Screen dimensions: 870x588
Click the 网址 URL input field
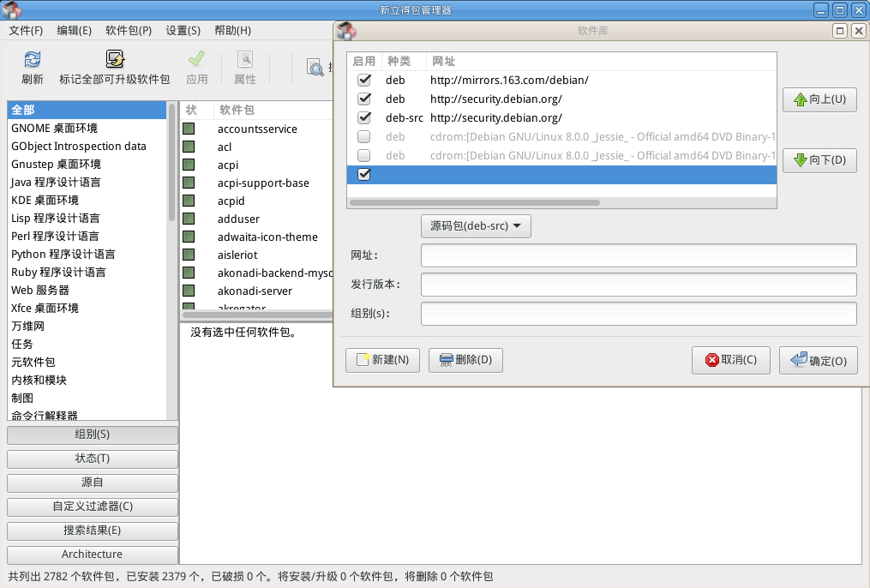pos(639,255)
